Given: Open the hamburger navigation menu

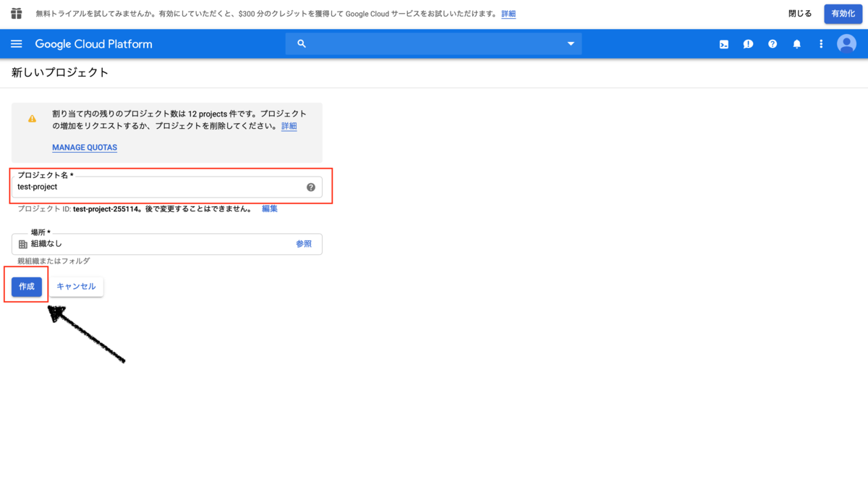Looking at the screenshot, I should tap(17, 44).
